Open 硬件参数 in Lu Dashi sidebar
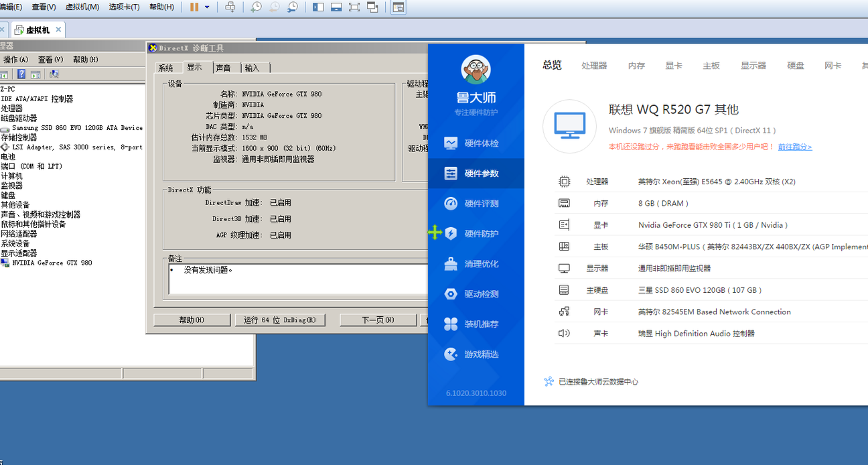 click(476, 174)
